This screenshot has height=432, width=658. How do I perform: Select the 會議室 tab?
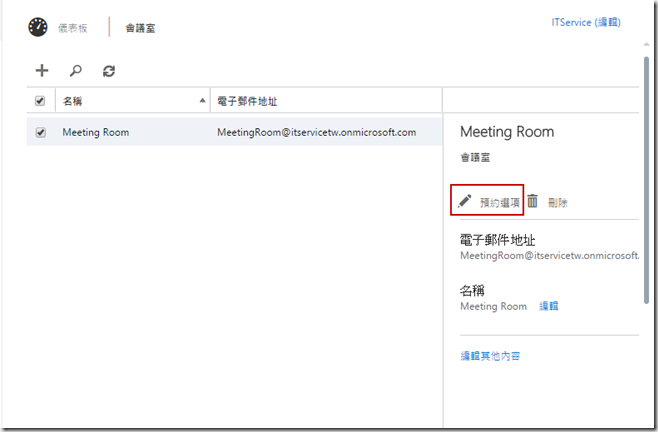click(x=139, y=28)
